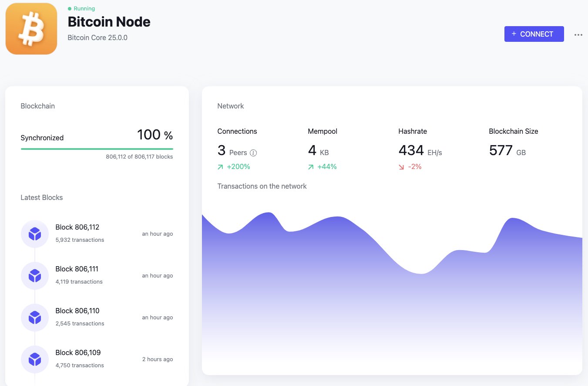Image resolution: width=588 pixels, height=386 pixels.
Task: Click the Connections label
Action: (237, 131)
